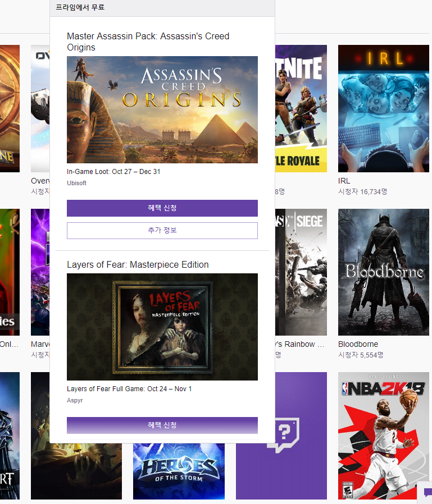
Task: Open Assassin's Creed Origins banner image
Action: tap(162, 109)
